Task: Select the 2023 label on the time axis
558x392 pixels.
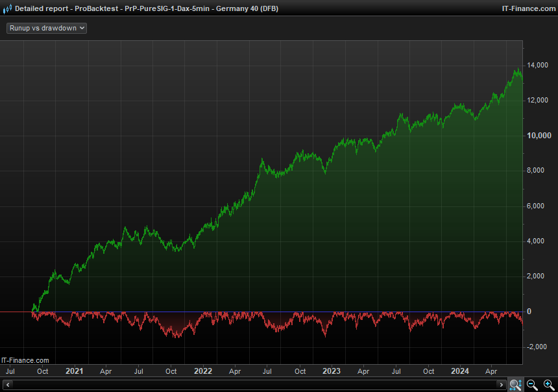Action: [332, 371]
